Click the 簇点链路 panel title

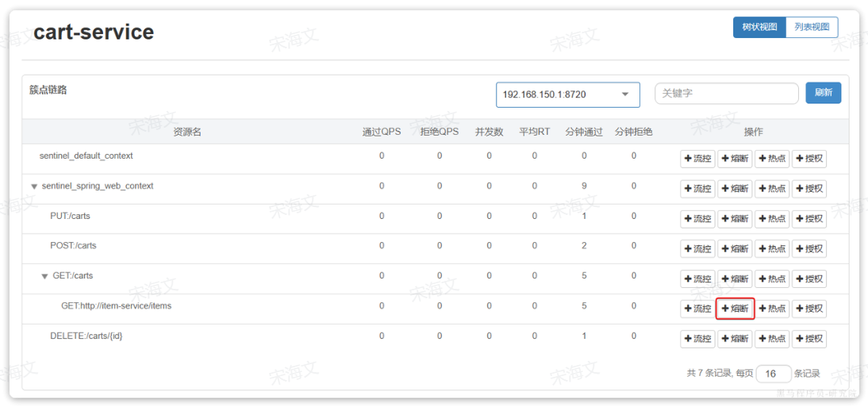pos(48,90)
